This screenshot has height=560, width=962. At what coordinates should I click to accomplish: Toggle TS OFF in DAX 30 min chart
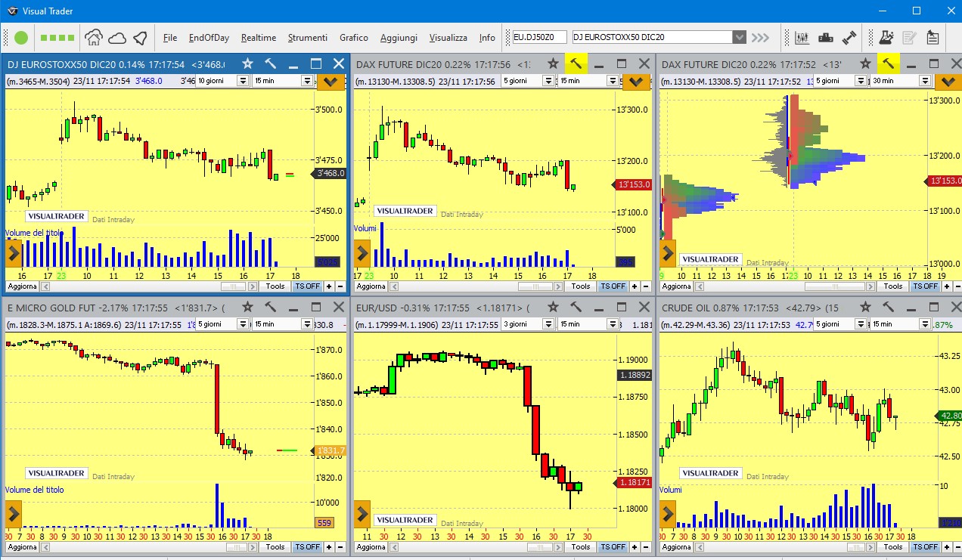click(925, 286)
